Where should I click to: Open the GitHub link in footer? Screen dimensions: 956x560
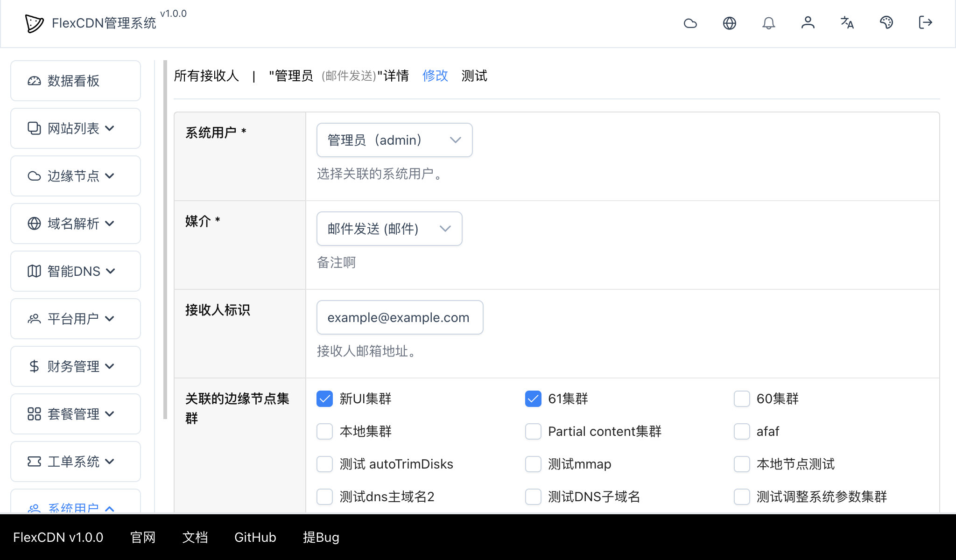(255, 537)
